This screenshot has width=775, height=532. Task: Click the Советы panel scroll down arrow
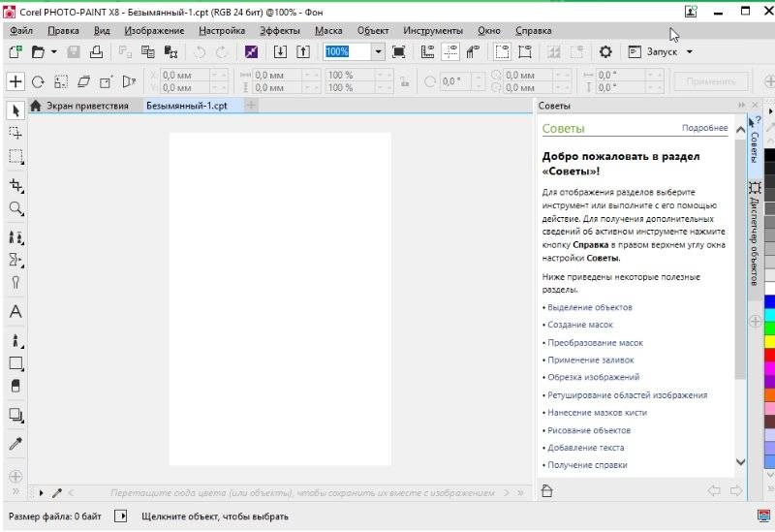pos(740,462)
